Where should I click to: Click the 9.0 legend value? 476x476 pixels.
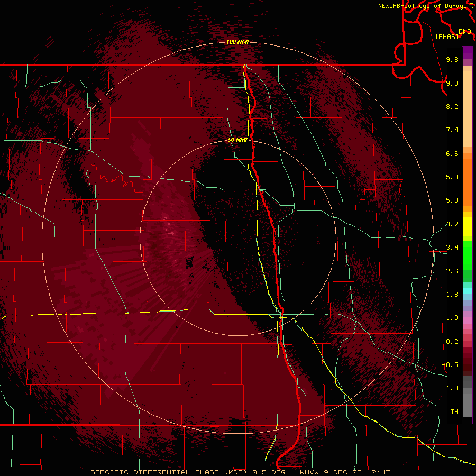click(x=452, y=83)
